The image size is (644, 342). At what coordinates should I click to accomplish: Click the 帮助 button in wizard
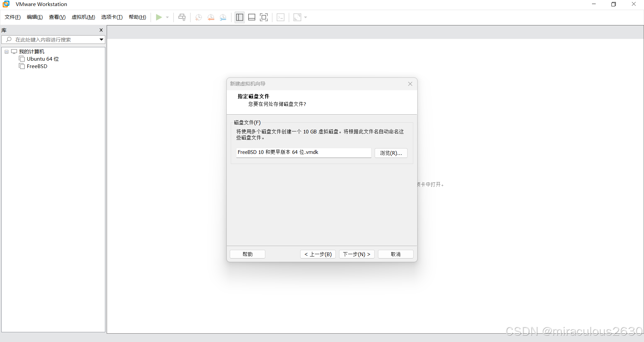248,254
